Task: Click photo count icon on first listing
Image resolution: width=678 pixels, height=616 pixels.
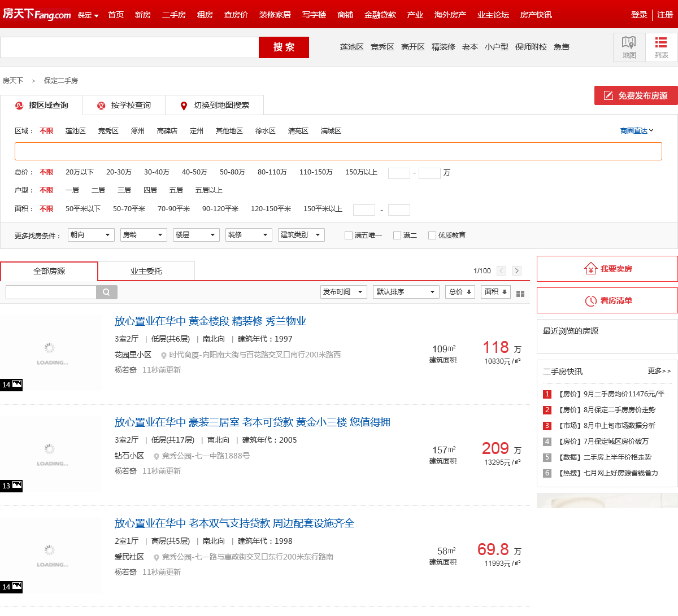Action: click(x=11, y=385)
